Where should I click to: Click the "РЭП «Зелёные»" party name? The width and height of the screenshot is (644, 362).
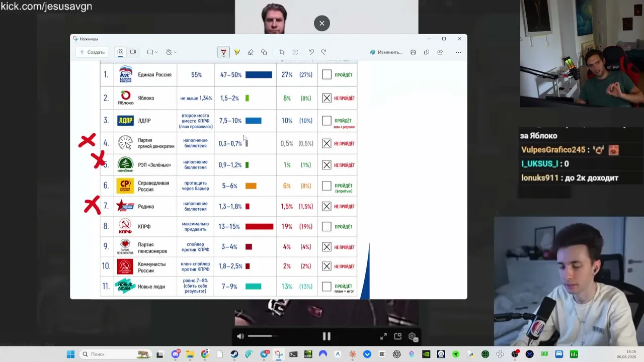[x=154, y=165]
